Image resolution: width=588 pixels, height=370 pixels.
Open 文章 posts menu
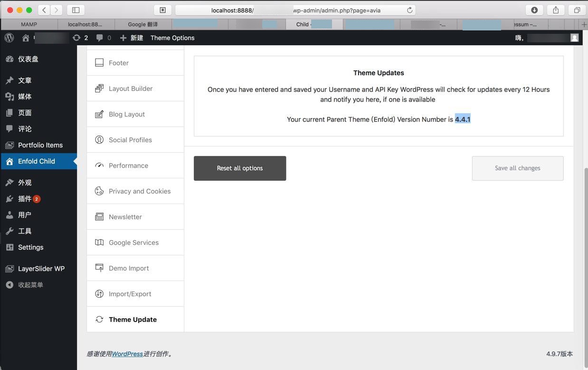38,80
